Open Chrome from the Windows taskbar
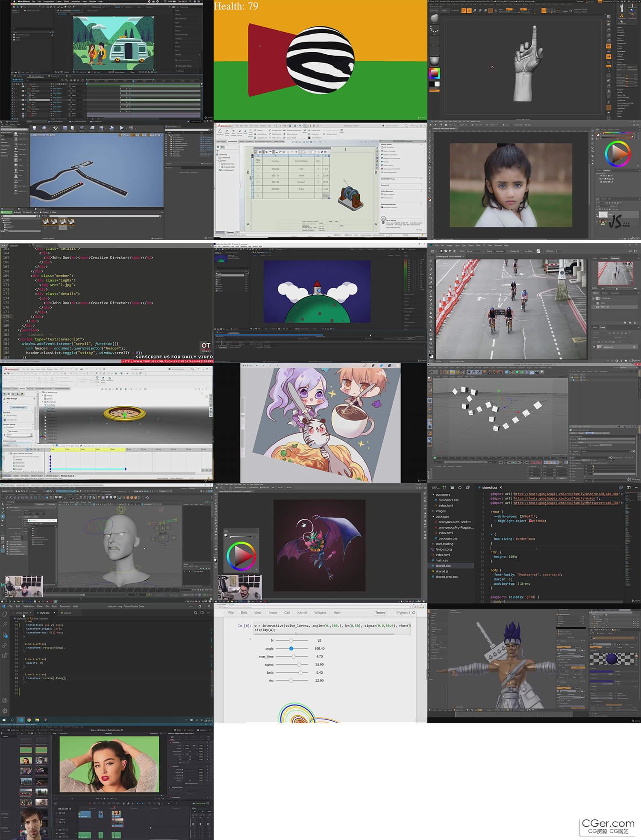 coord(29,720)
